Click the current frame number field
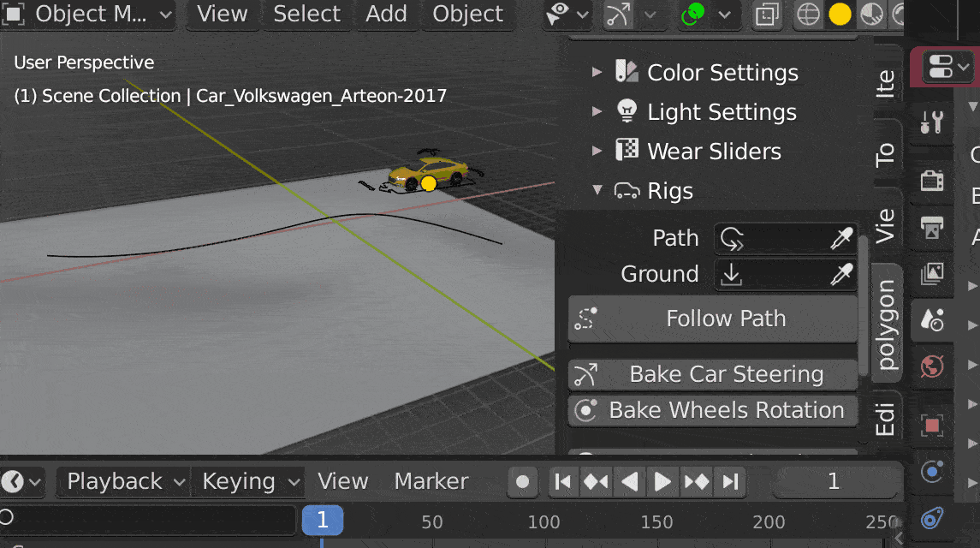 coord(833,482)
